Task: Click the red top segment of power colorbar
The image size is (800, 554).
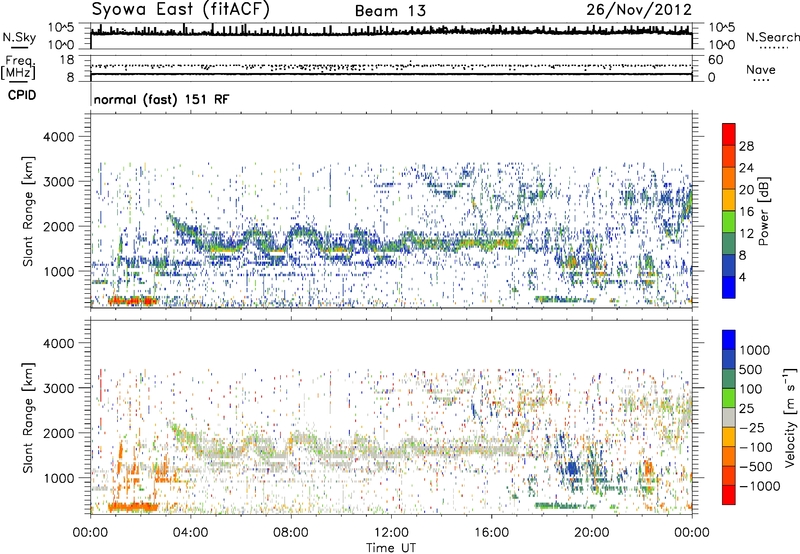Action: (729, 134)
